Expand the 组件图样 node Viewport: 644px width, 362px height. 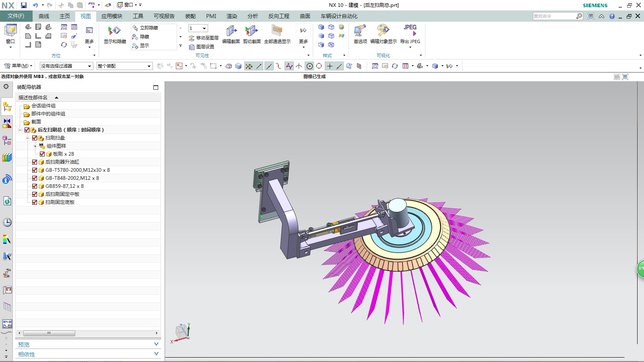point(35,146)
